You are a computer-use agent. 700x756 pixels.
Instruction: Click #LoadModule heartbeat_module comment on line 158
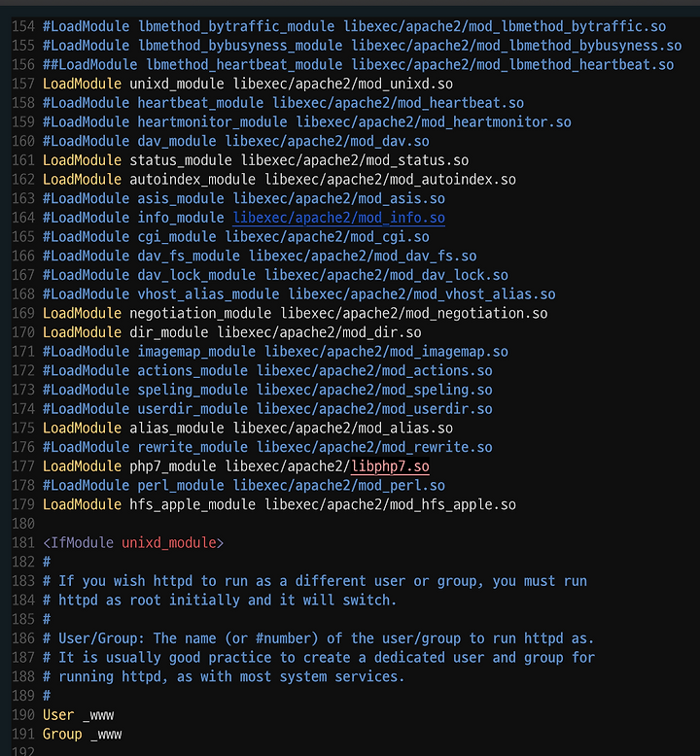[x=283, y=103]
